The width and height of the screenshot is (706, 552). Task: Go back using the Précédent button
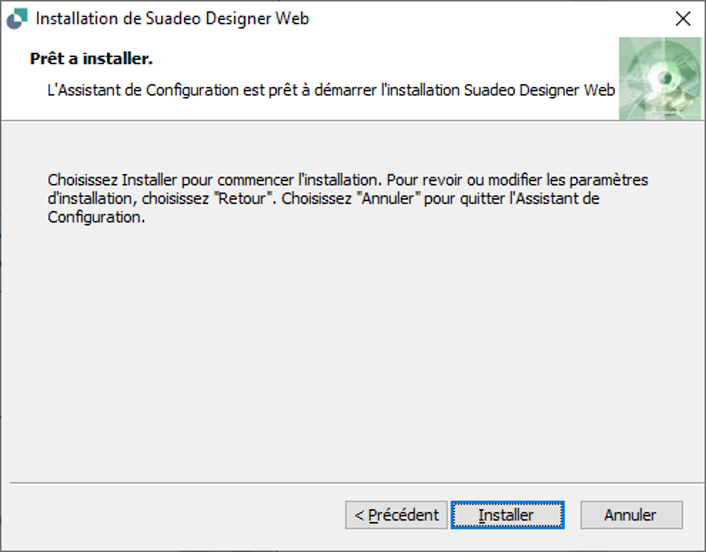[x=396, y=515]
